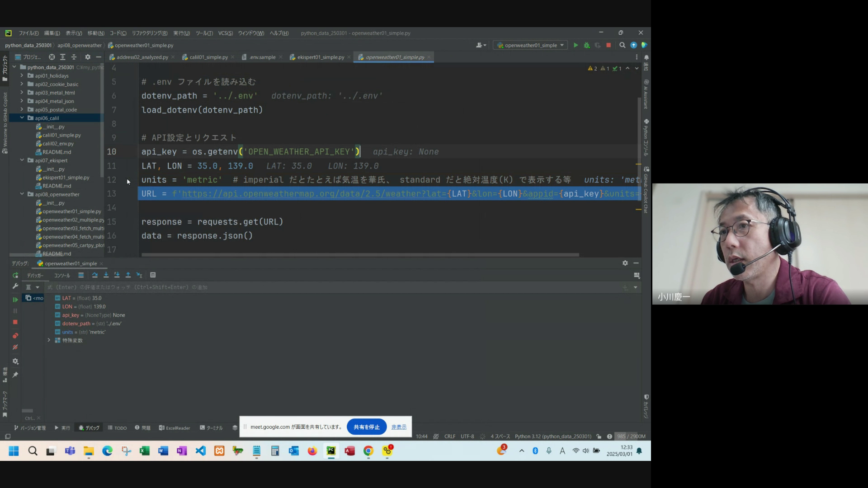Screen dimensions: 868x488
Task: Collapse the api08_openweather folder in project tree
Action: click(22, 194)
